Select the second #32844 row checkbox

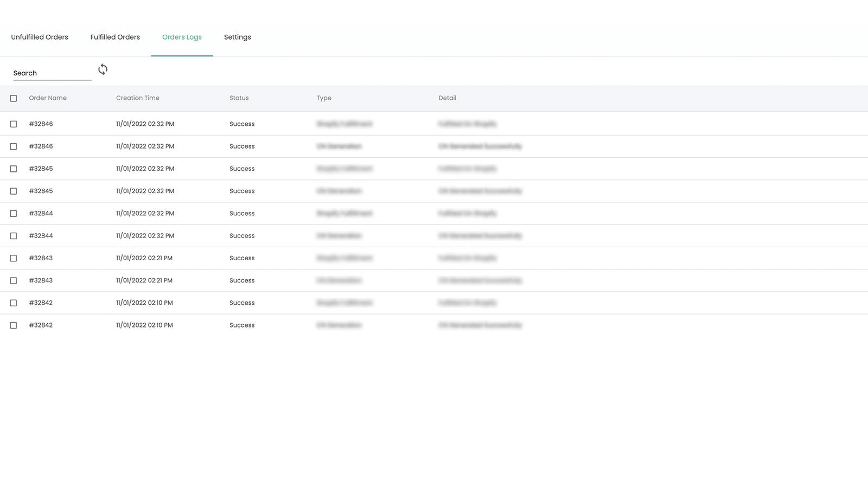[14, 236]
